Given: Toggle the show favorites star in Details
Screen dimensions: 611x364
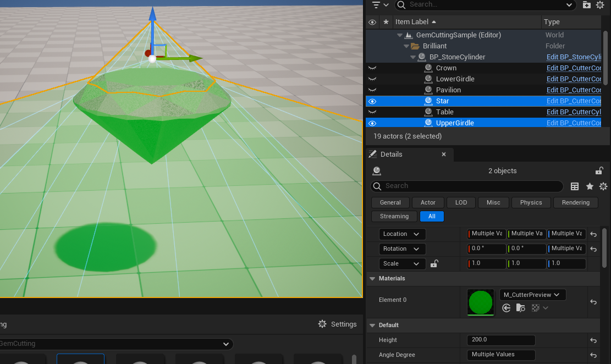Looking at the screenshot, I should point(590,186).
